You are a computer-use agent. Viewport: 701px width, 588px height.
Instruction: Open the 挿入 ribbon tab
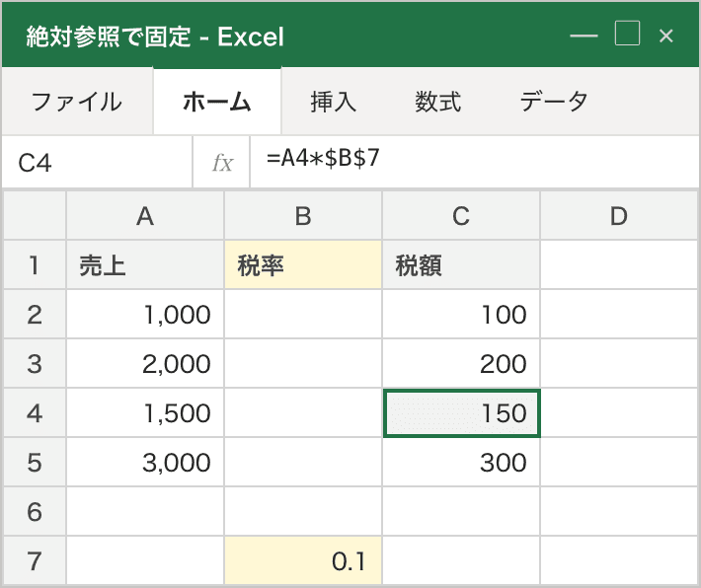tap(333, 102)
